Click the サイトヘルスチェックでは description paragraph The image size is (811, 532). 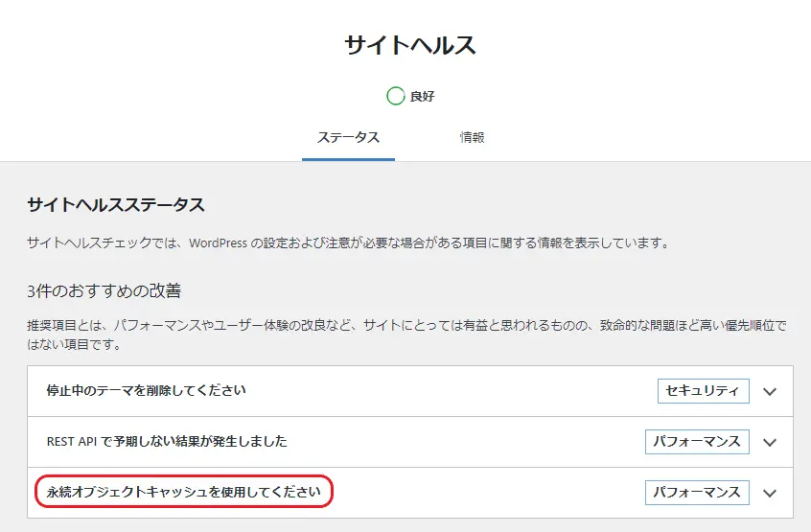347,243
